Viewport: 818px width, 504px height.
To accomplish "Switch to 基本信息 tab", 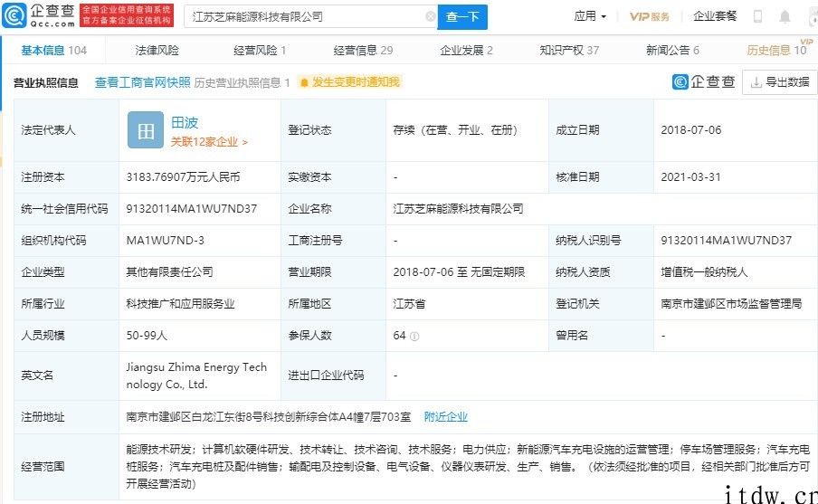I will pos(53,50).
